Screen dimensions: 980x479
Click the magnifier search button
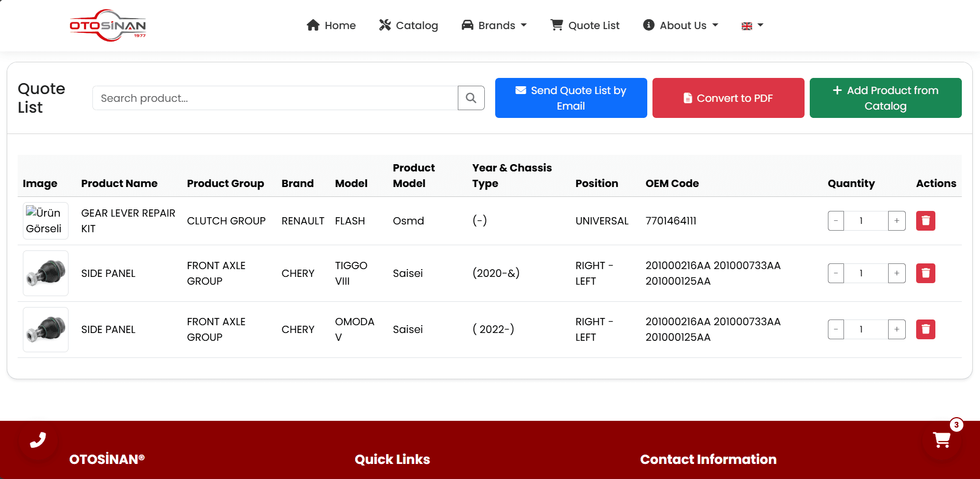tap(471, 98)
